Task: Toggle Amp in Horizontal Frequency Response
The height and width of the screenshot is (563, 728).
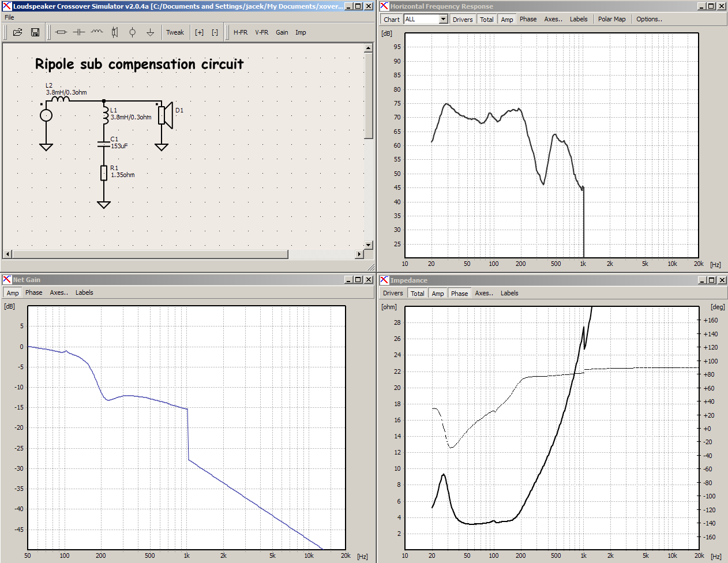Action: point(507,19)
